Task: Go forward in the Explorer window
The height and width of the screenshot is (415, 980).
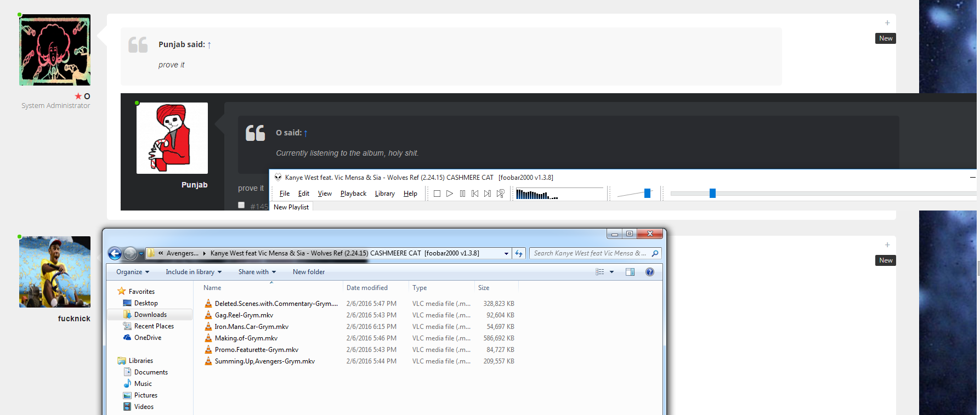Action: coord(130,253)
